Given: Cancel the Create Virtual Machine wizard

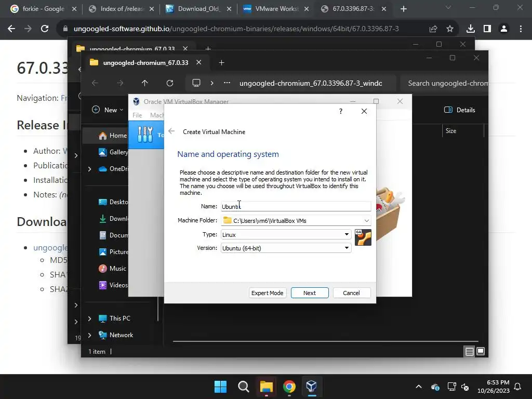Looking at the screenshot, I should point(352,293).
